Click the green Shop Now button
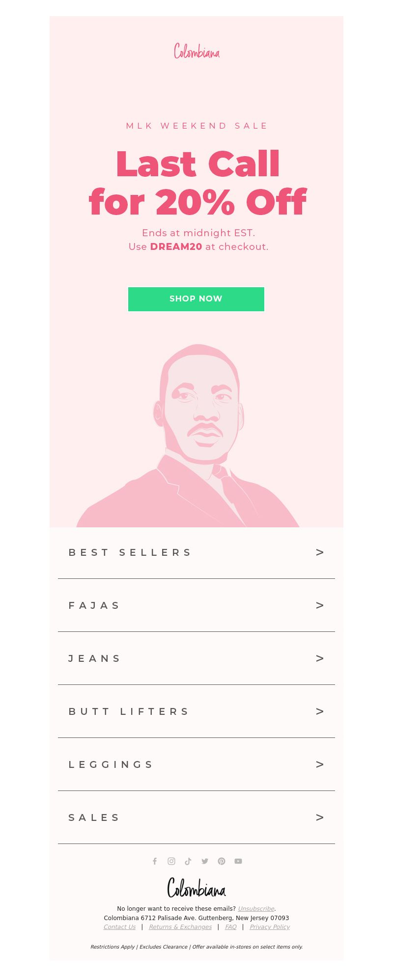 coord(196,299)
